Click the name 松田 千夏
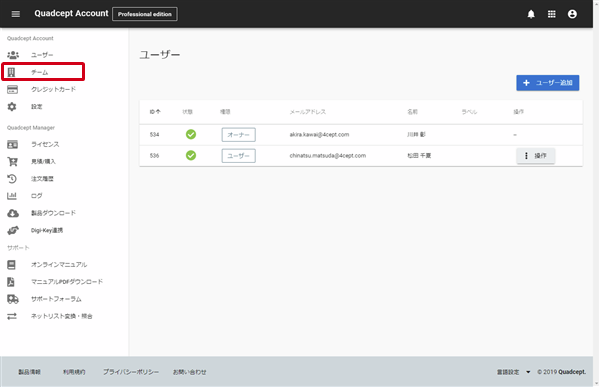The image size is (600, 387). click(419, 155)
